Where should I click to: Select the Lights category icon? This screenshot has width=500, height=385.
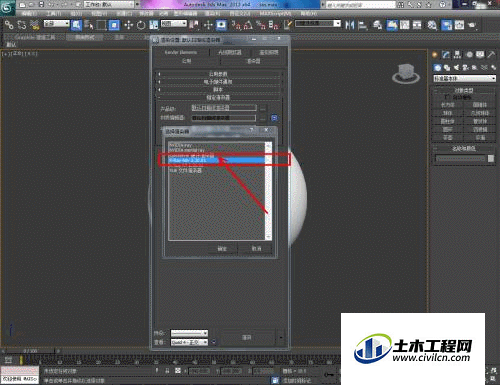point(456,68)
